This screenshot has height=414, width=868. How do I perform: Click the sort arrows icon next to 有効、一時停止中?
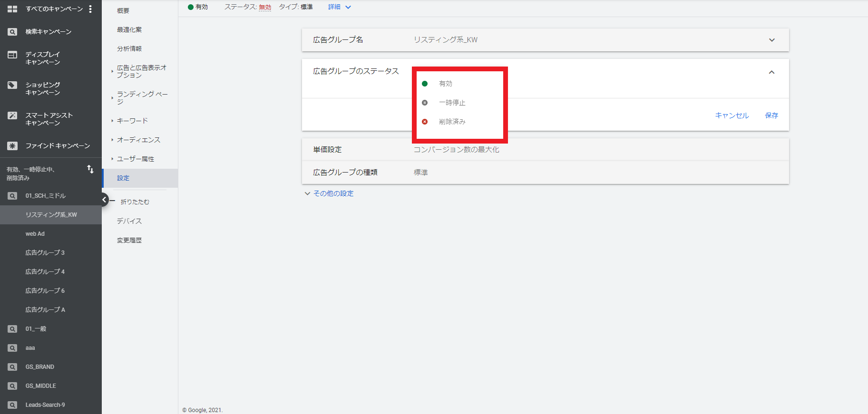pos(90,169)
